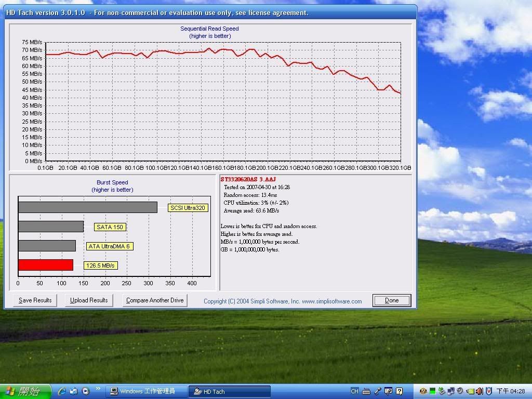
Task: Click the speaker volume tray icon
Action: pos(480,391)
